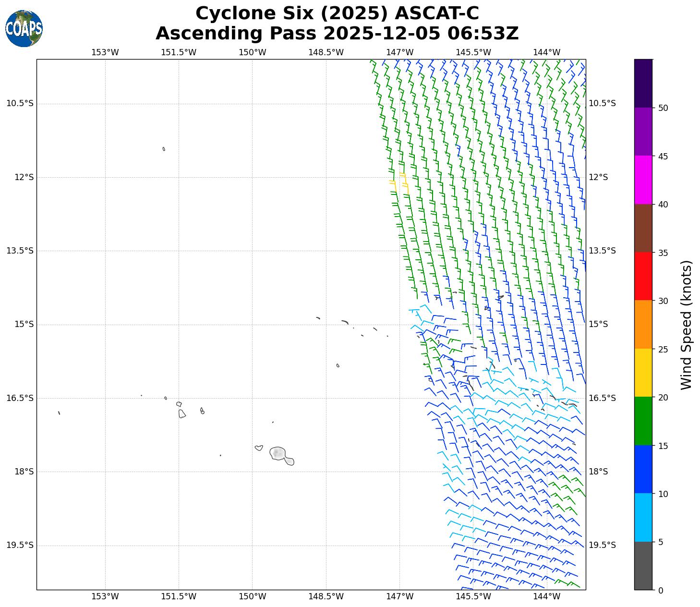
Task: Select the light blue 5-10 knot band
Action: 643,517
